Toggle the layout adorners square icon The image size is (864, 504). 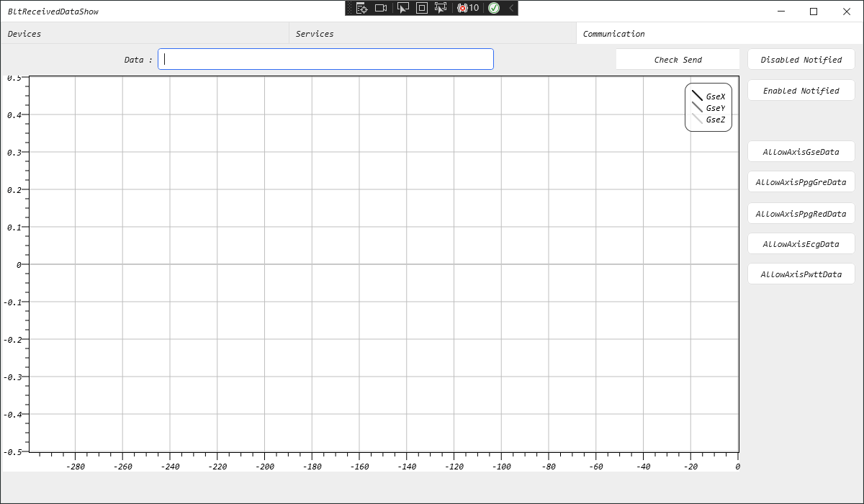click(x=422, y=8)
